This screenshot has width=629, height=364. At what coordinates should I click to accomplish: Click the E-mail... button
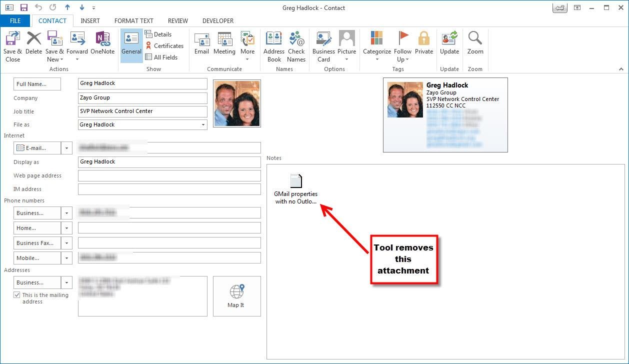click(37, 148)
